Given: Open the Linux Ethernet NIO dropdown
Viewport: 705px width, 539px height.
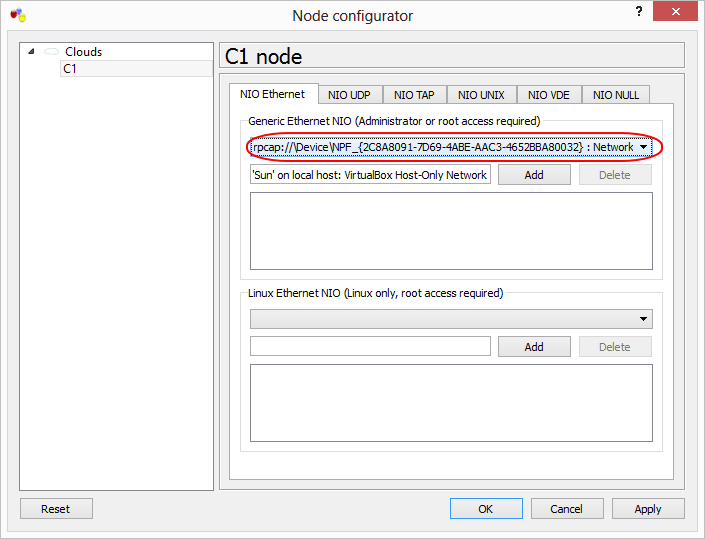Looking at the screenshot, I should tap(451, 319).
